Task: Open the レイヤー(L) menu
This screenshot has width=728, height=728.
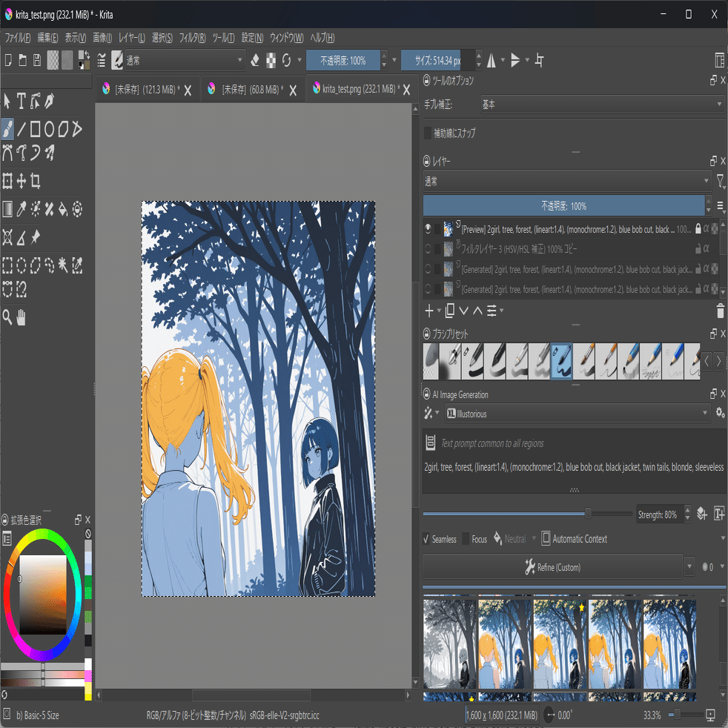Action: click(131, 38)
